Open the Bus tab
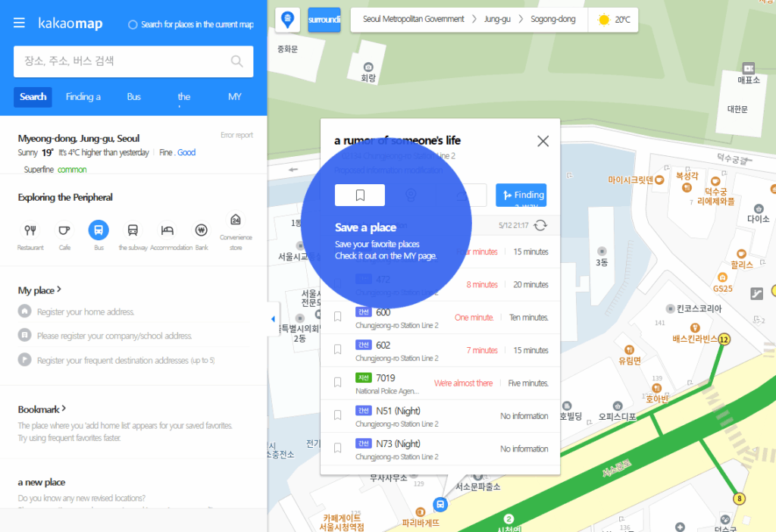 click(x=133, y=97)
